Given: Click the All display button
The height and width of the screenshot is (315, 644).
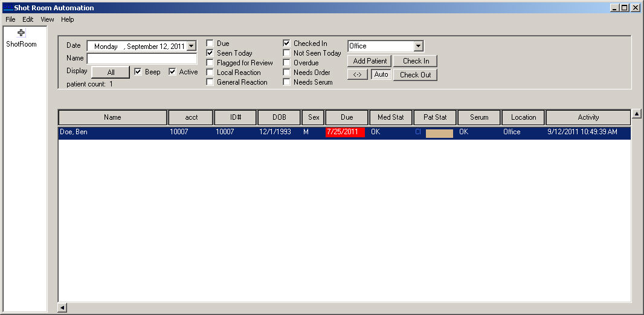Looking at the screenshot, I should (111, 72).
